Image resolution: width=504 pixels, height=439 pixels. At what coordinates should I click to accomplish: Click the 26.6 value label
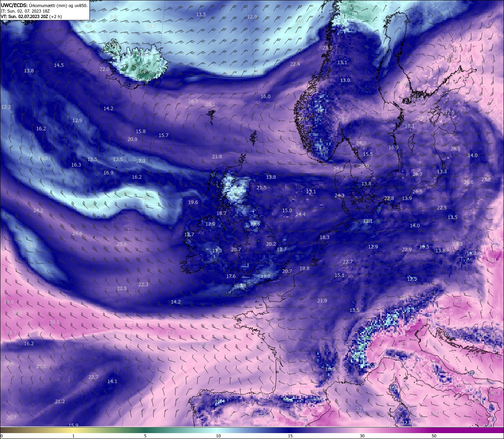(469, 182)
